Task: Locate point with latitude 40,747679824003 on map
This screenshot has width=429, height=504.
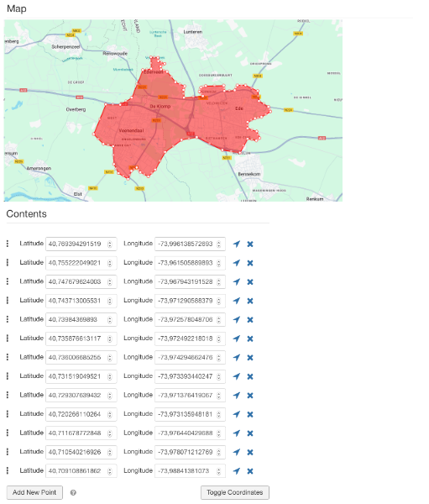Action: click(x=237, y=282)
